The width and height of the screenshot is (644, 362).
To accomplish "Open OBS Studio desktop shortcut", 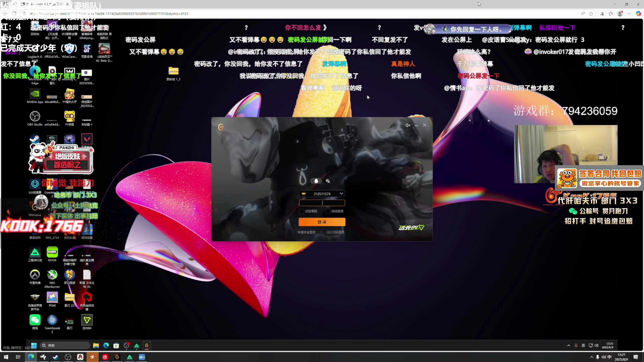I will [x=35, y=118].
